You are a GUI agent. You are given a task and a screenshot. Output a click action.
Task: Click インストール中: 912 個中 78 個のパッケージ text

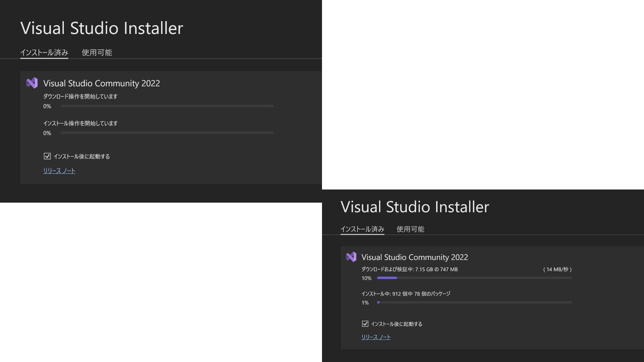pyautogui.click(x=406, y=294)
